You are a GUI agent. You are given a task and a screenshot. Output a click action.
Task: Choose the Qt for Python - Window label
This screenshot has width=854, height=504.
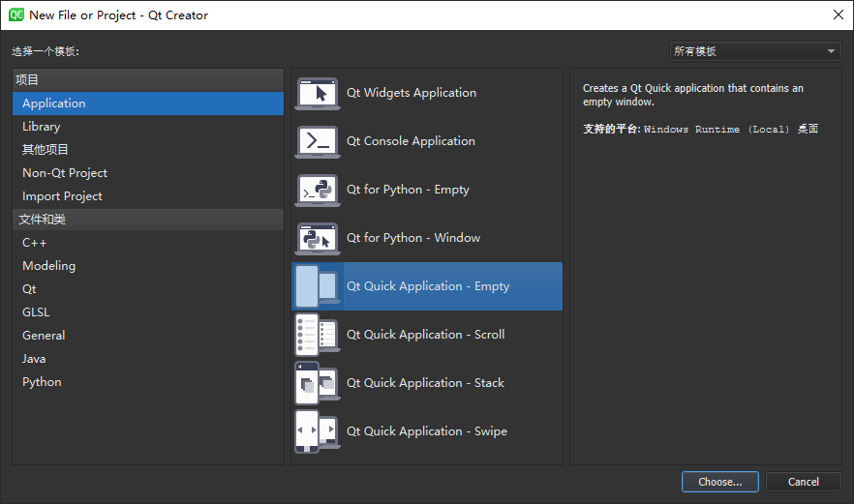(x=413, y=238)
